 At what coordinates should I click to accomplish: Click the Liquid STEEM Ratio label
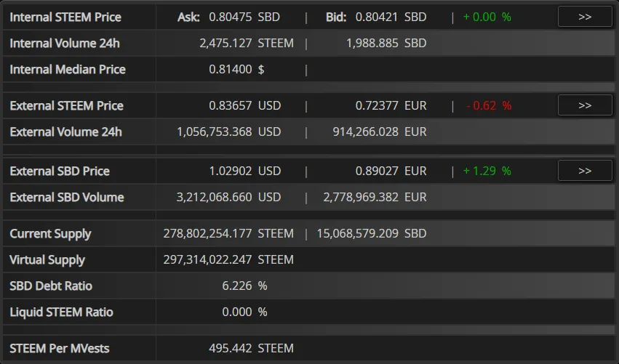click(61, 312)
